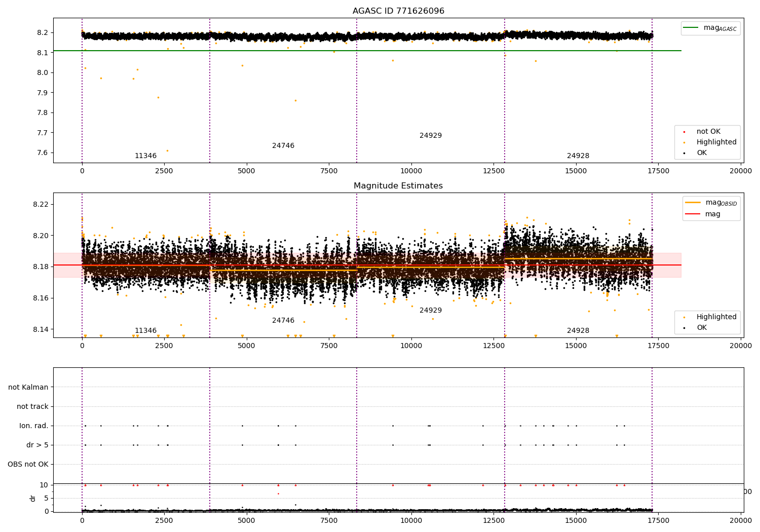This screenshot has width=760, height=532.
Task: Click x-axis tick "20000" under the bottom dr plot
Action: (740, 520)
